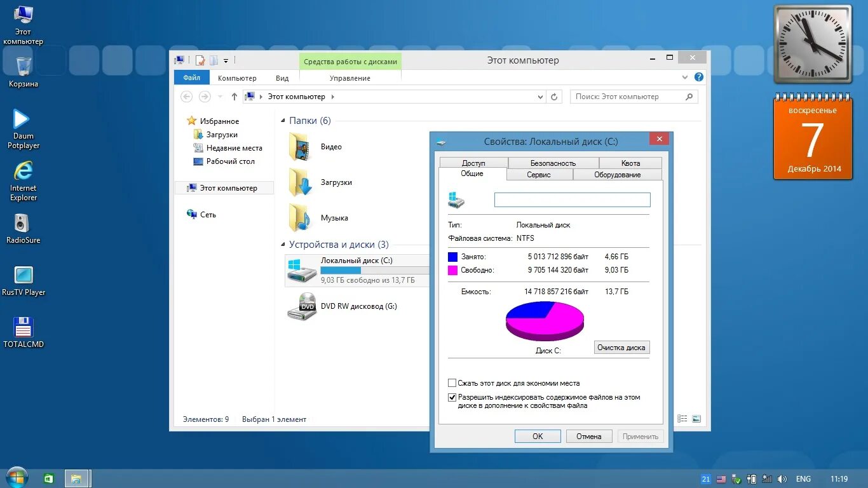Click the drive label input field

[571, 200]
